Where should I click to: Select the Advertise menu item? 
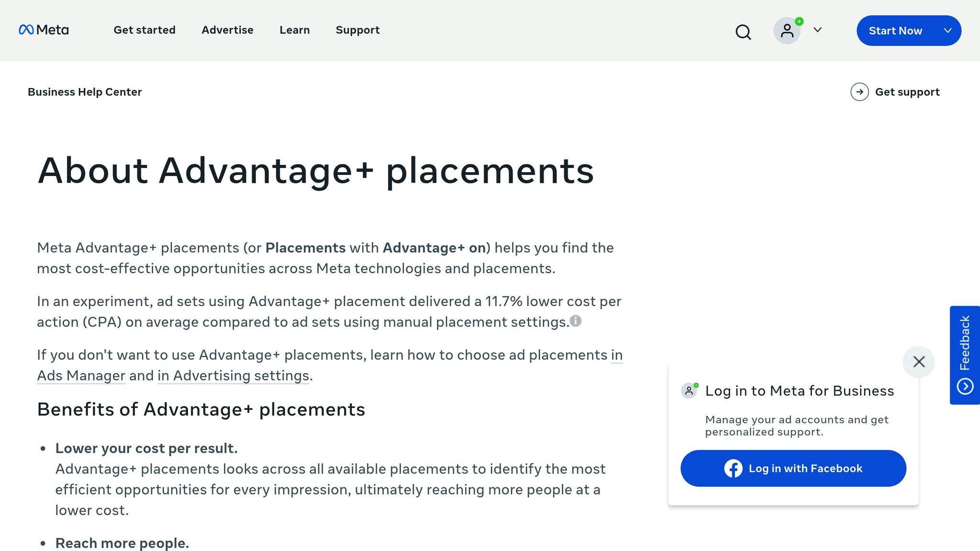(x=227, y=30)
